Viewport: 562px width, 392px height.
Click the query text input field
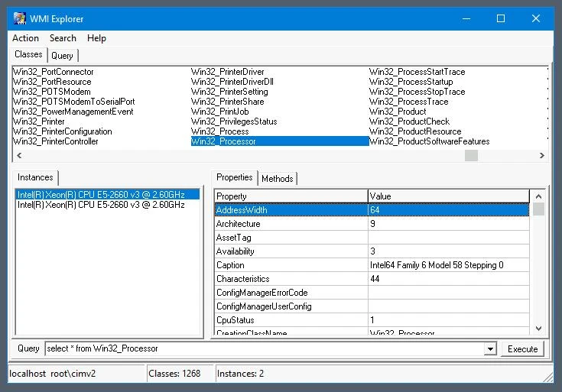(264, 349)
